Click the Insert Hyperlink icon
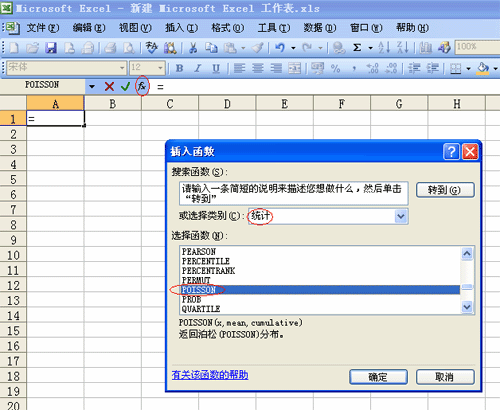 point(339,48)
